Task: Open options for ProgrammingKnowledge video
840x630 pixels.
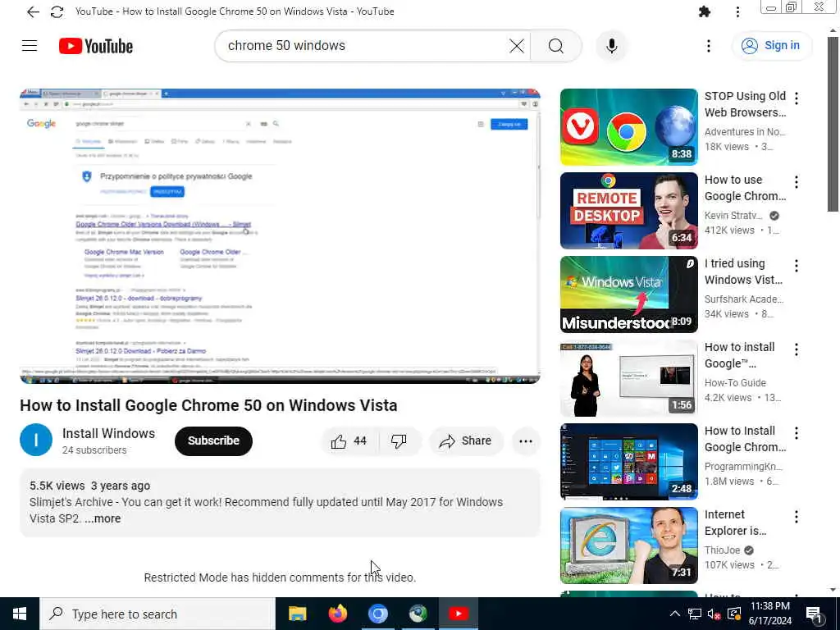Action: click(796, 433)
